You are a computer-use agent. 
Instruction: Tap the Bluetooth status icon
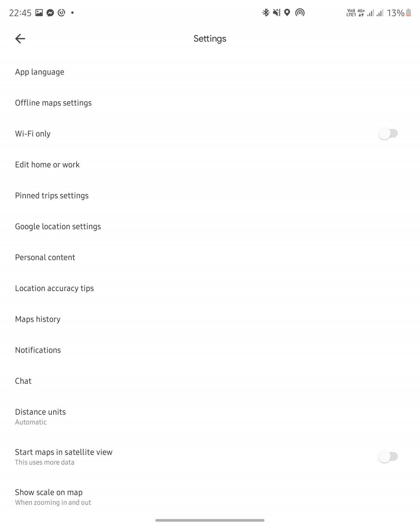pos(266,13)
